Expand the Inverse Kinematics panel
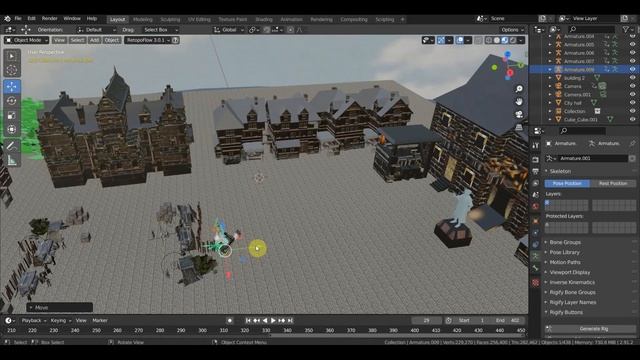This screenshot has height=360, width=640. [572, 282]
